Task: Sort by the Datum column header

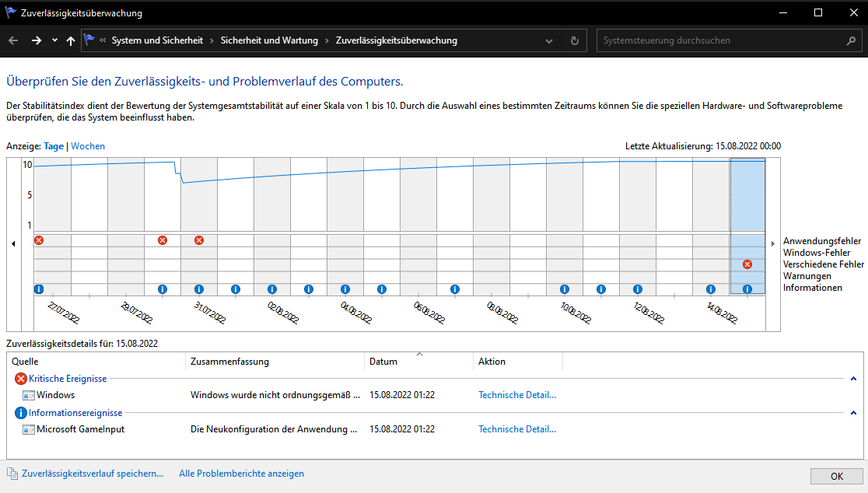Action: 419,362
